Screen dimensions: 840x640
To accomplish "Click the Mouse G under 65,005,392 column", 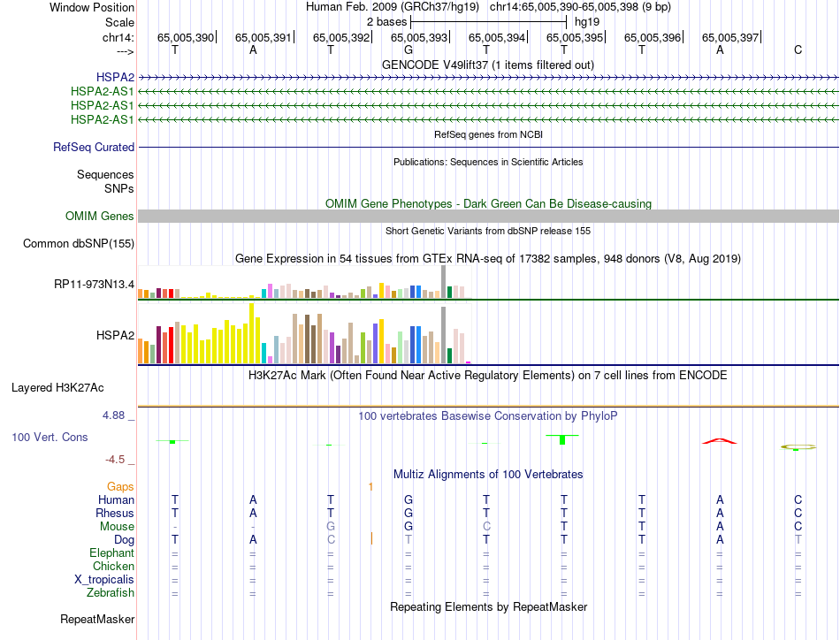I will [x=331, y=527].
